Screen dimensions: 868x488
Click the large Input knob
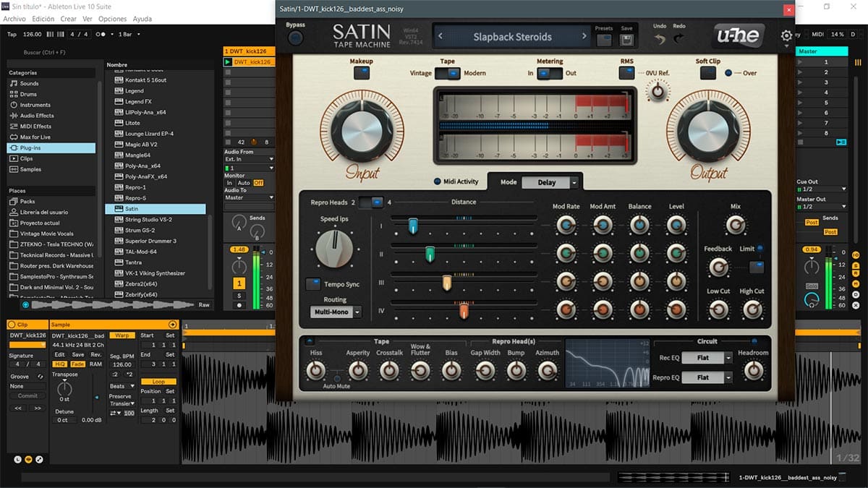point(362,129)
